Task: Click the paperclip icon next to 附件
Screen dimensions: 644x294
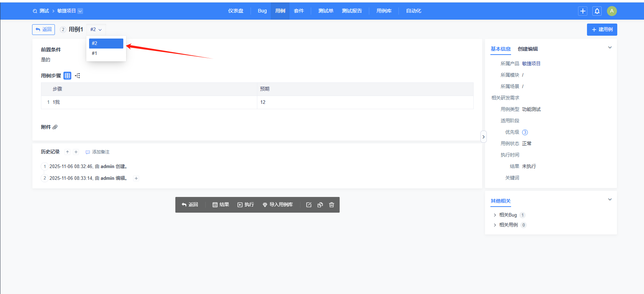Action: [55, 127]
